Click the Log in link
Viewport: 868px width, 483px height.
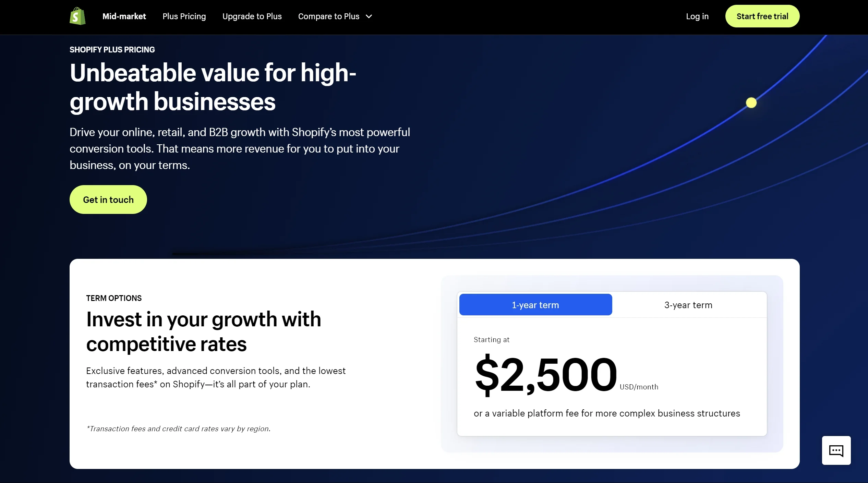(697, 16)
